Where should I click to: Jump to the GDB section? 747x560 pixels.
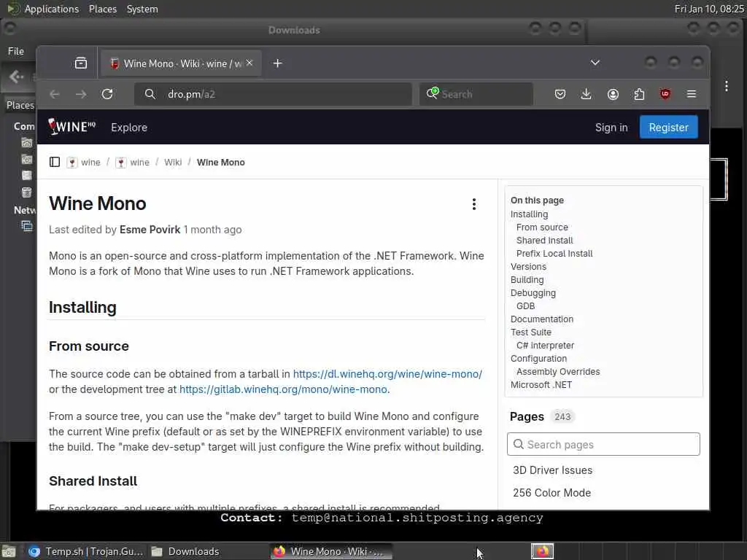tap(525, 306)
